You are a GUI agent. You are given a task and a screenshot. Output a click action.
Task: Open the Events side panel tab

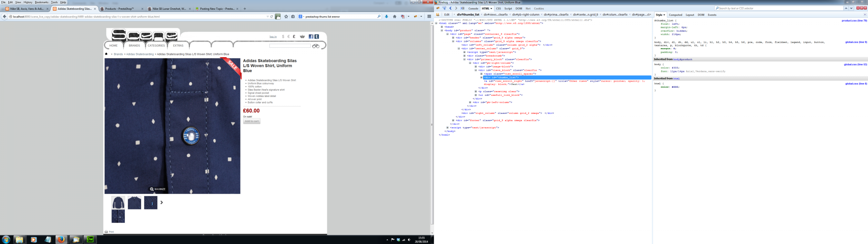(x=712, y=15)
